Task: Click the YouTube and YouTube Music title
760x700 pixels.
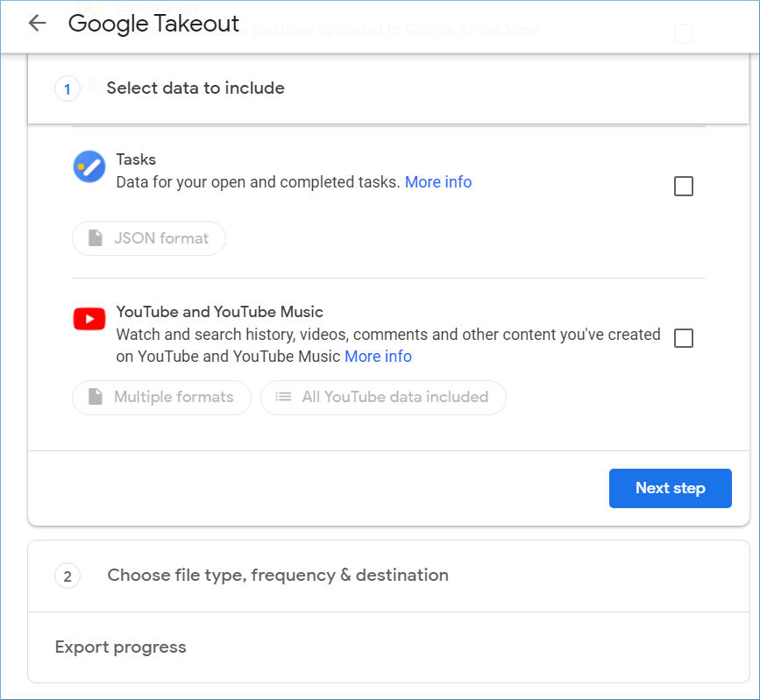Action: pyautogui.click(x=219, y=312)
